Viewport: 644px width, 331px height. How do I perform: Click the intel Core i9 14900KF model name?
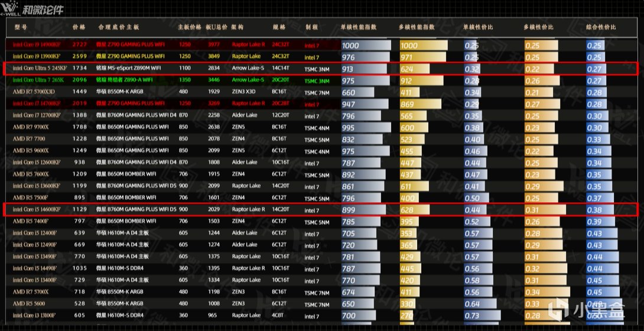pyautogui.click(x=37, y=44)
